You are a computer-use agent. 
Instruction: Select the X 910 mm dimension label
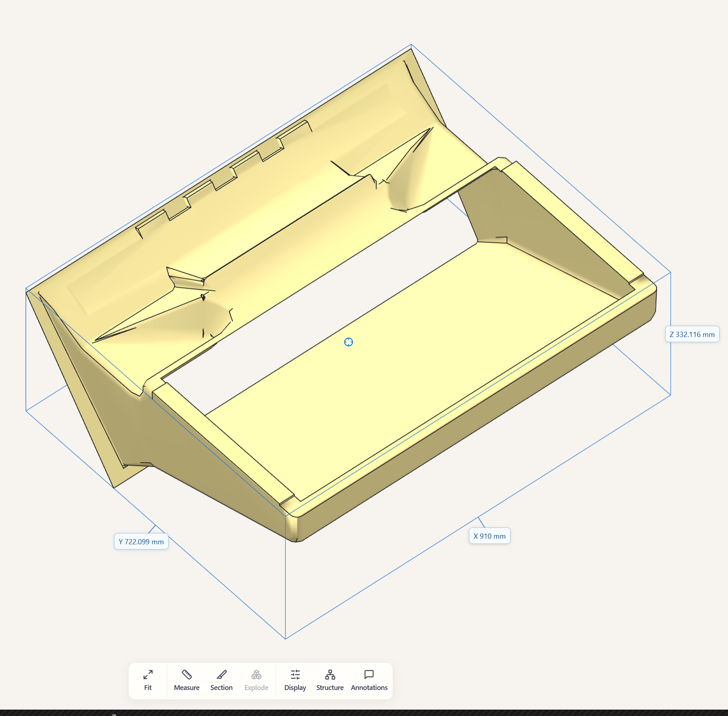click(x=489, y=536)
